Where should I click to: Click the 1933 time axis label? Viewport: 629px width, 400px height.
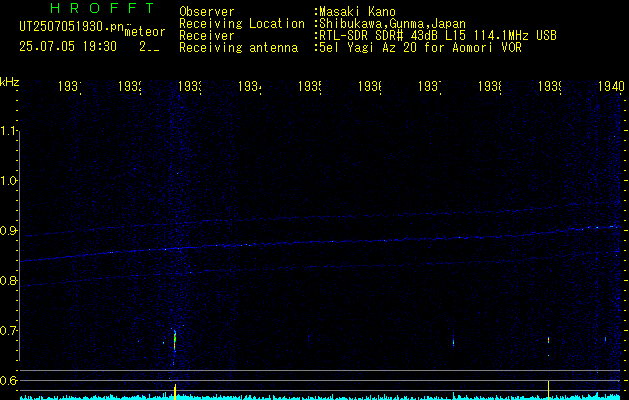click(190, 86)
